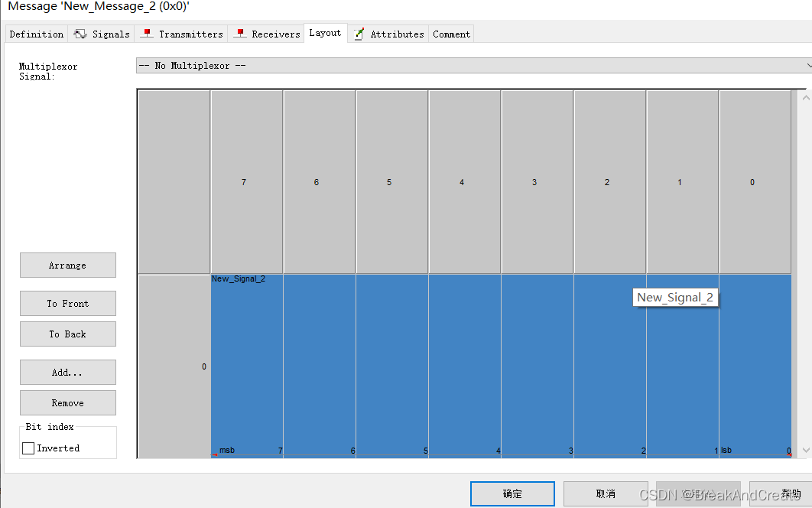Click the 确定 confirm button
The height and width of the screenshot is (508, 812).
point(513,493)
